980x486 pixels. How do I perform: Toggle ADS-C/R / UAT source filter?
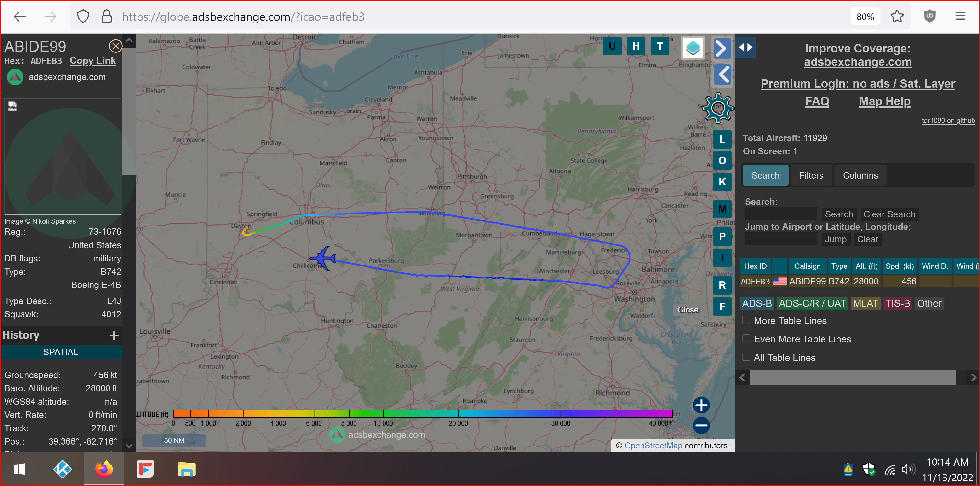[812, 303]
